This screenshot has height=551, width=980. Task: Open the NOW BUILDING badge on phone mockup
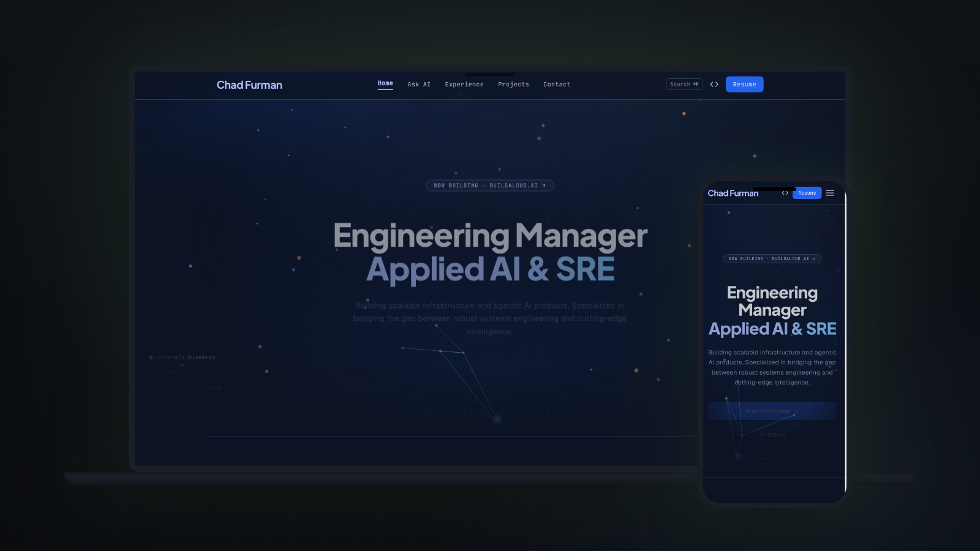772,259
